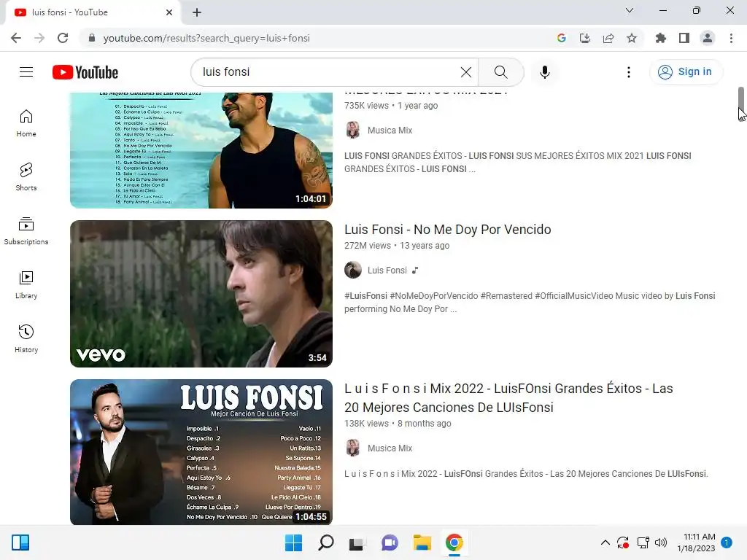Open Luis Fonsi channel name link

[387, 271]
